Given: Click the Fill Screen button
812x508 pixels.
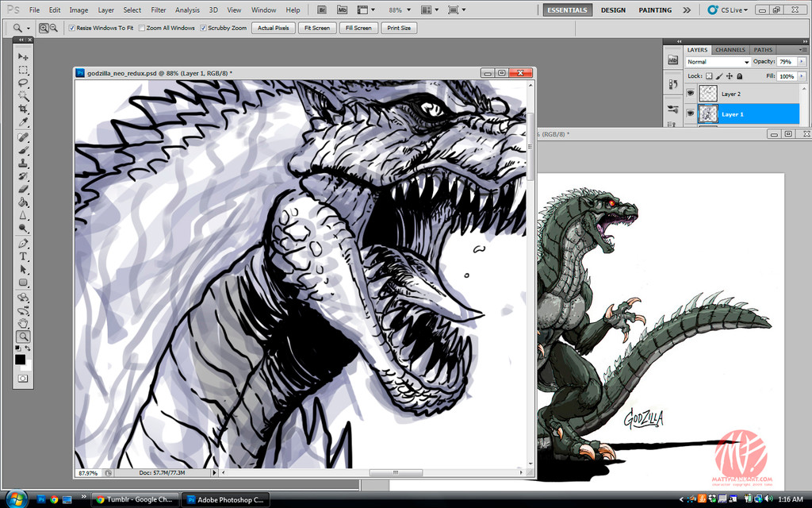Looking at the screenshot, I should 358,28.
